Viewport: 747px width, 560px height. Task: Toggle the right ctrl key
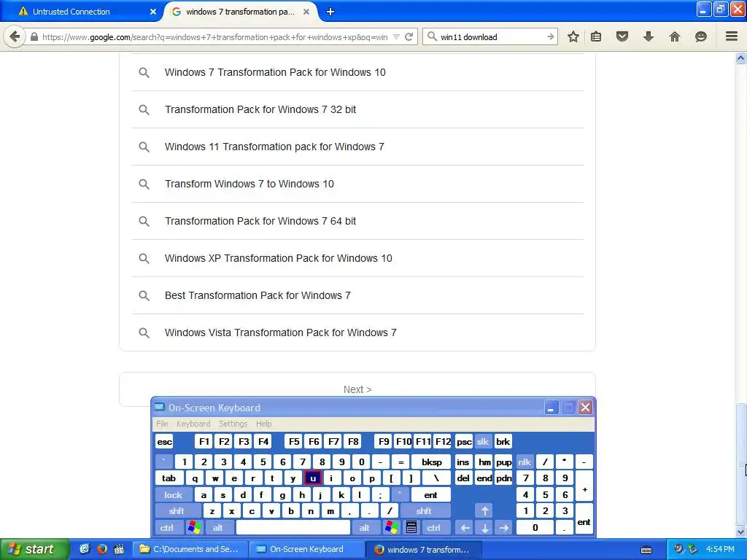(434, 528)
